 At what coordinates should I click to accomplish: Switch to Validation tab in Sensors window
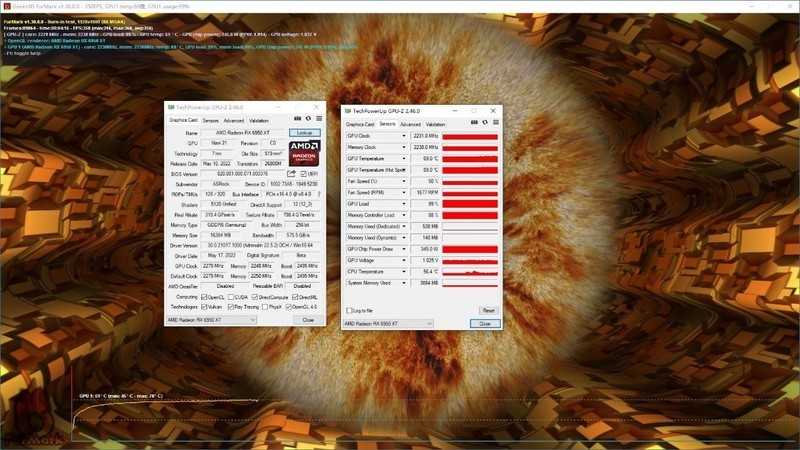coord(435,124)
